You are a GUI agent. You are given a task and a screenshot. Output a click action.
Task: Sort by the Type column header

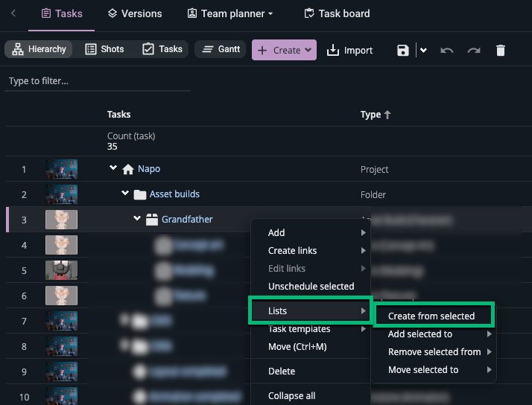370,115
